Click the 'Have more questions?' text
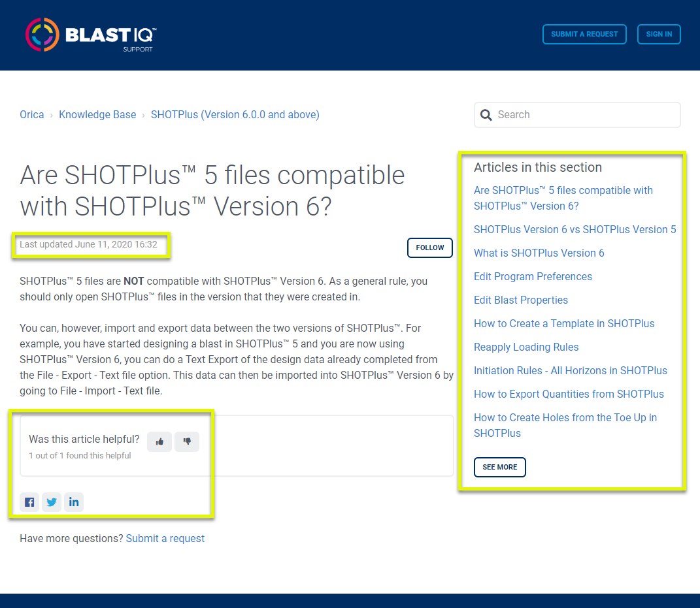700x608 pixels. click(71, 538)
